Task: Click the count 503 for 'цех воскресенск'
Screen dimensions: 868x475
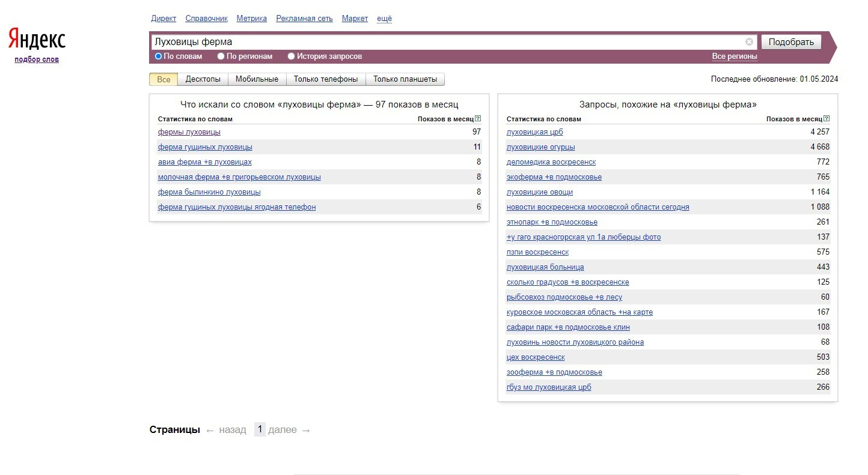Action: tap(823, 357)
